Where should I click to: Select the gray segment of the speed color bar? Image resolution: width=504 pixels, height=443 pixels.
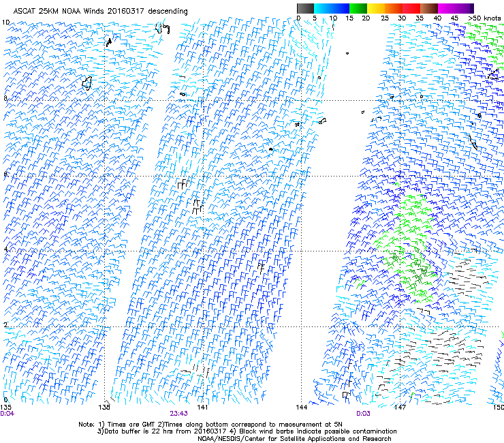pos(305,8)
